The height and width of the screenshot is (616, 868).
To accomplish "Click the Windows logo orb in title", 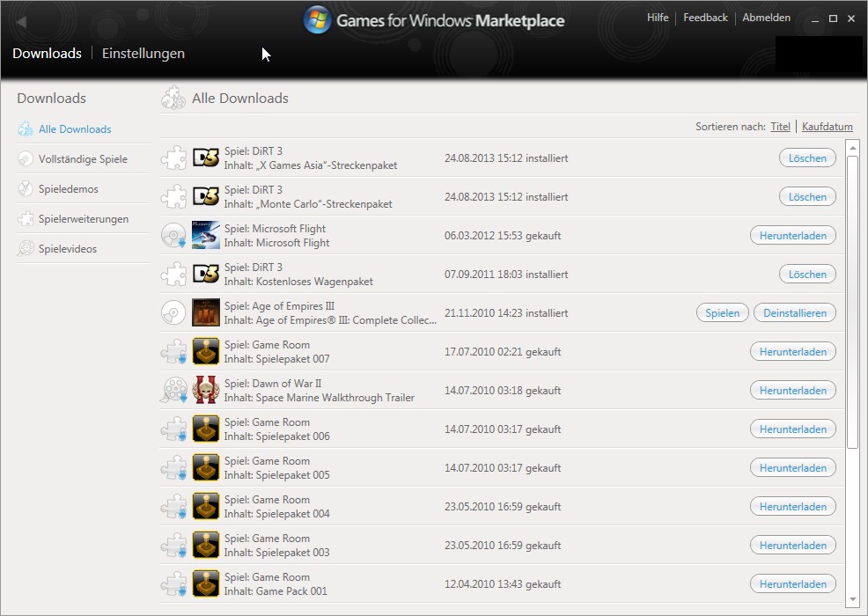I will [317, 20].
